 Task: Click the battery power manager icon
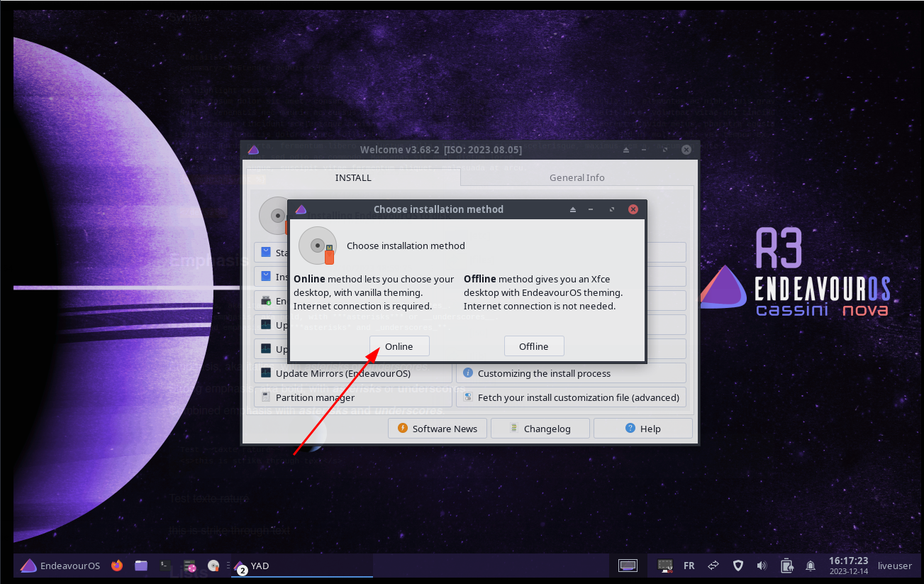pos(786,566)
